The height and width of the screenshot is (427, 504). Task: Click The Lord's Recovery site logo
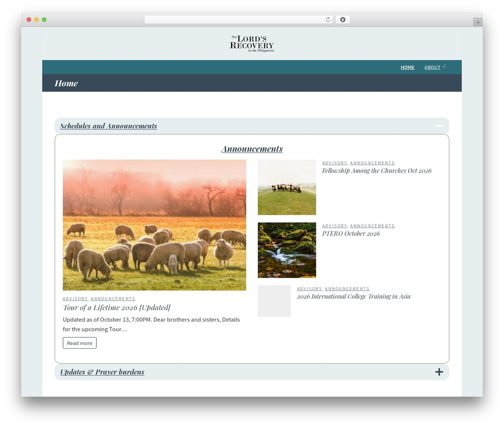coord(252,44)
